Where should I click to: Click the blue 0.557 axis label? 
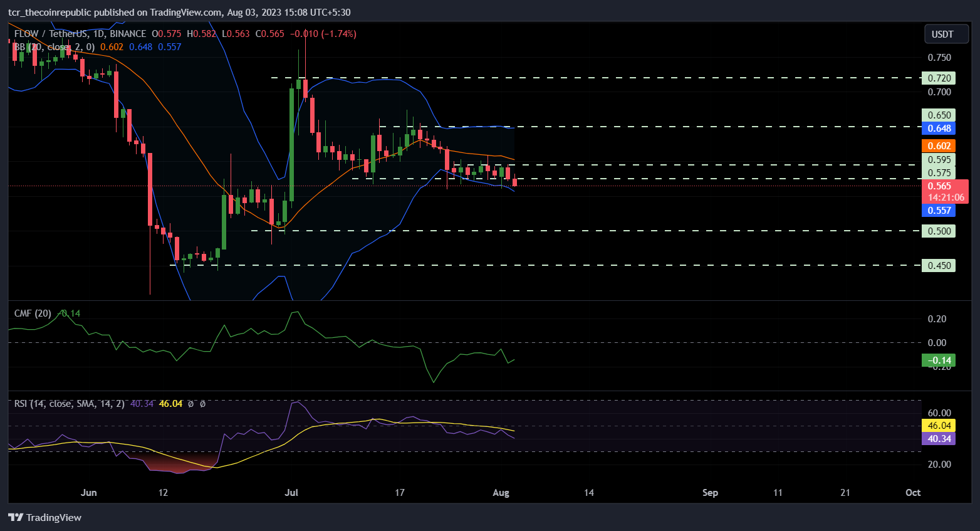939,211
